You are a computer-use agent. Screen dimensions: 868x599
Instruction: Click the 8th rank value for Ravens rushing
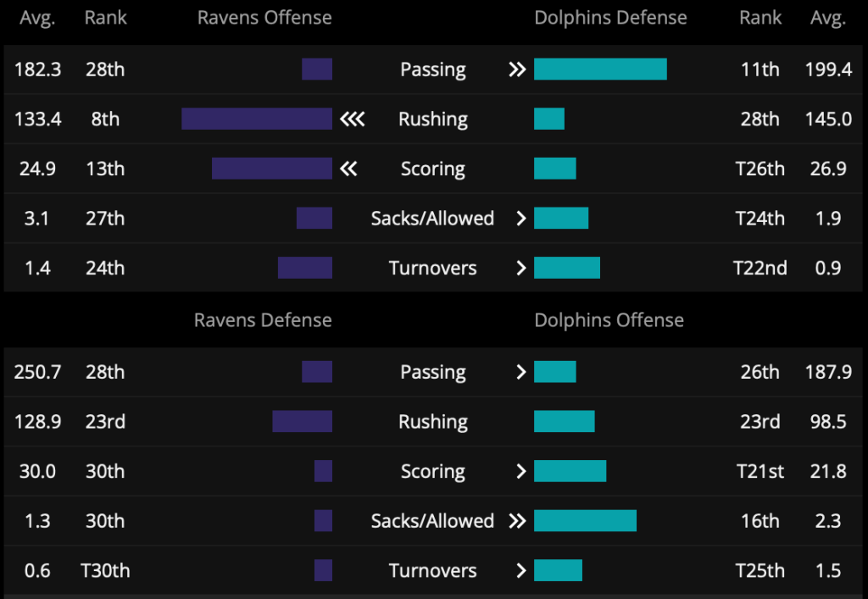click(x=105, y=119)
